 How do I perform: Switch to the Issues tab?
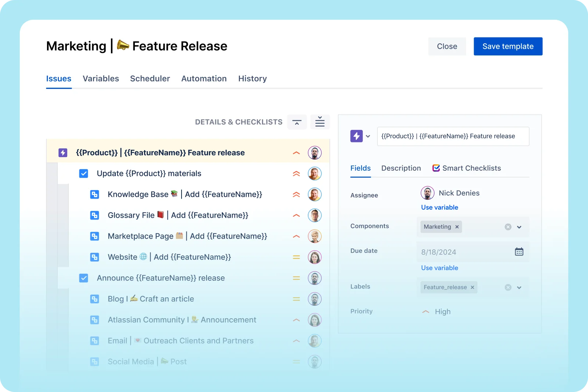tap(59, 79)
